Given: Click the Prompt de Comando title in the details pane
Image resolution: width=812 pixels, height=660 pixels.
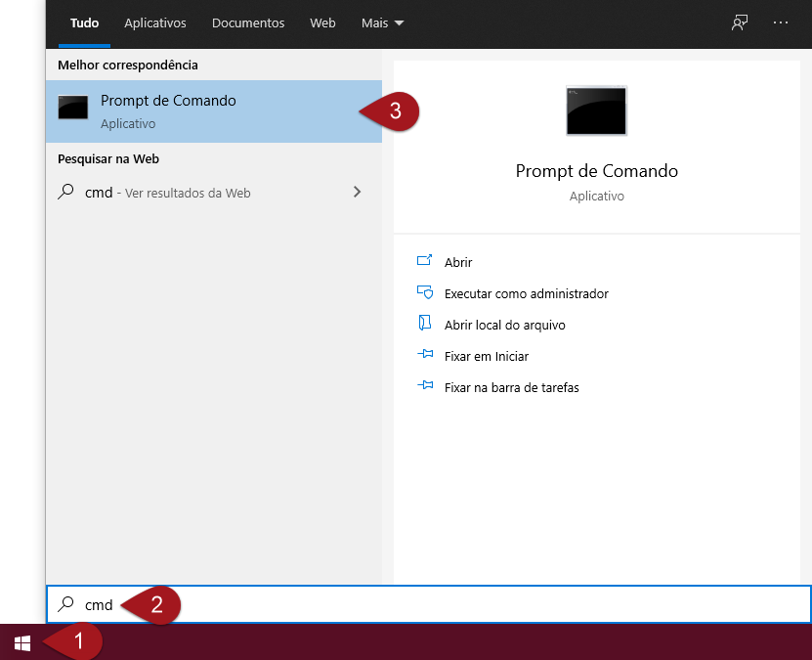Looking at the screenshot, I should [x=596, y=171].
